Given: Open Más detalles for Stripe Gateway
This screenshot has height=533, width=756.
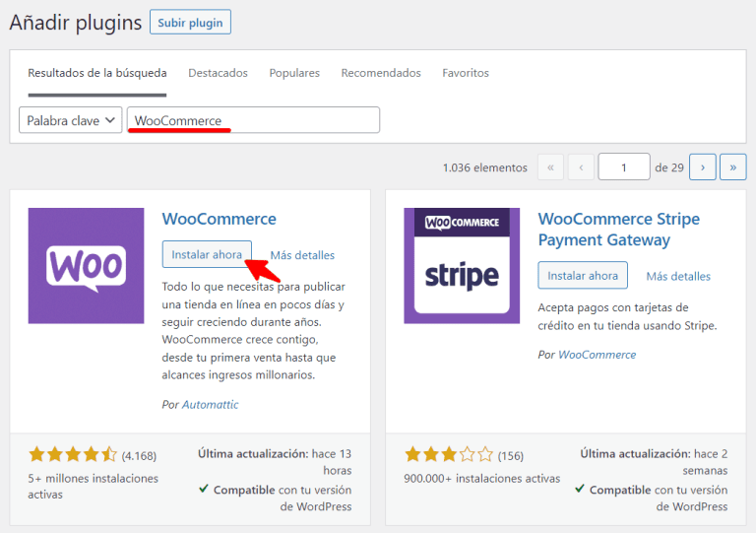Looking at the screenshot, I should (678, 277).
